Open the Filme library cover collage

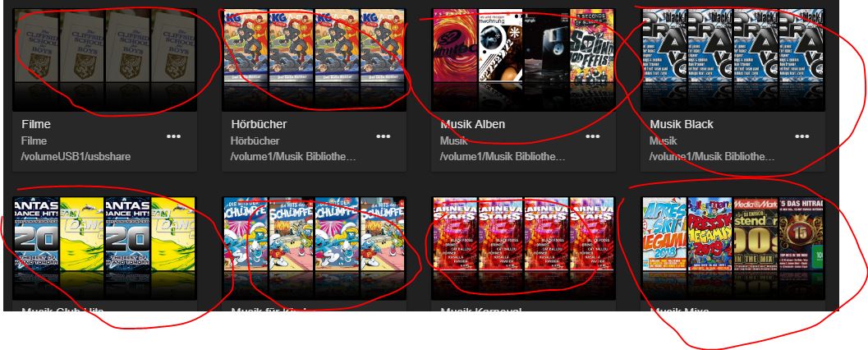click(104, 60)
